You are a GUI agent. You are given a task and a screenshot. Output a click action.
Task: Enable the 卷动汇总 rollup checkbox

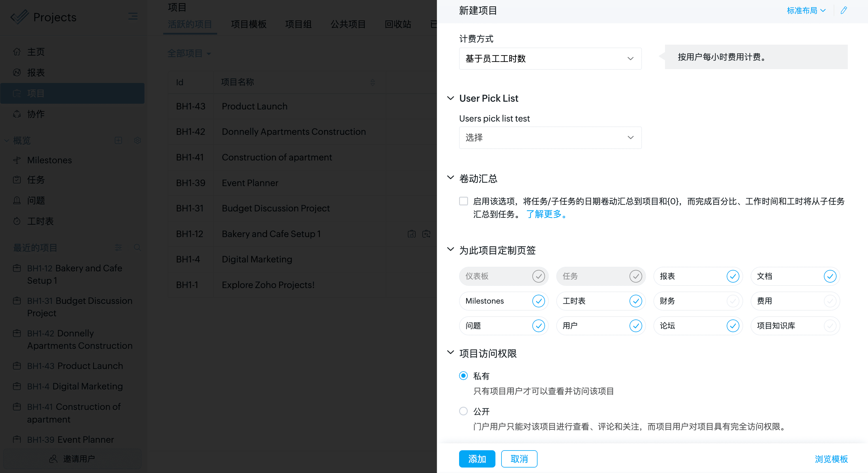click(464, 201)
